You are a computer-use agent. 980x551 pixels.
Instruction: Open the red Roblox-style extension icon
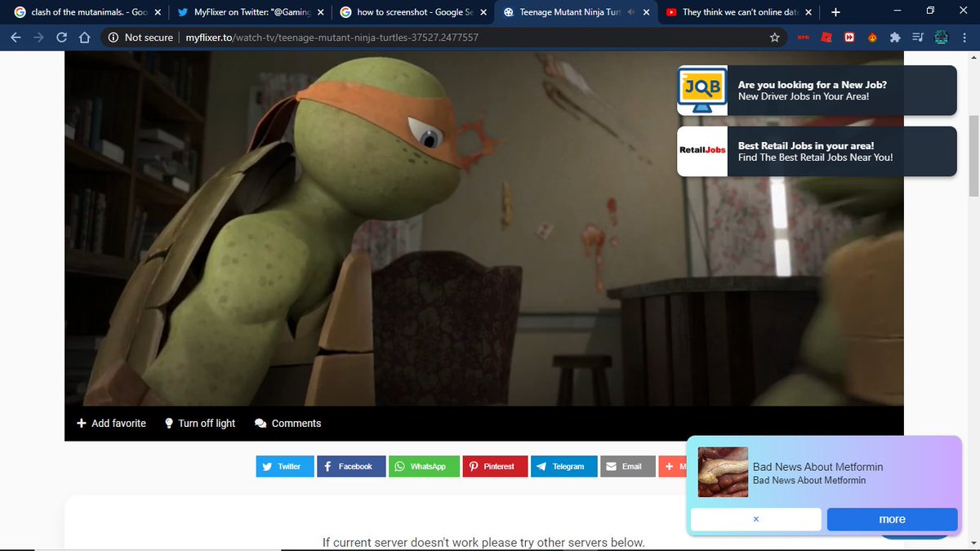pyautogui.click(x=826, y=38)
